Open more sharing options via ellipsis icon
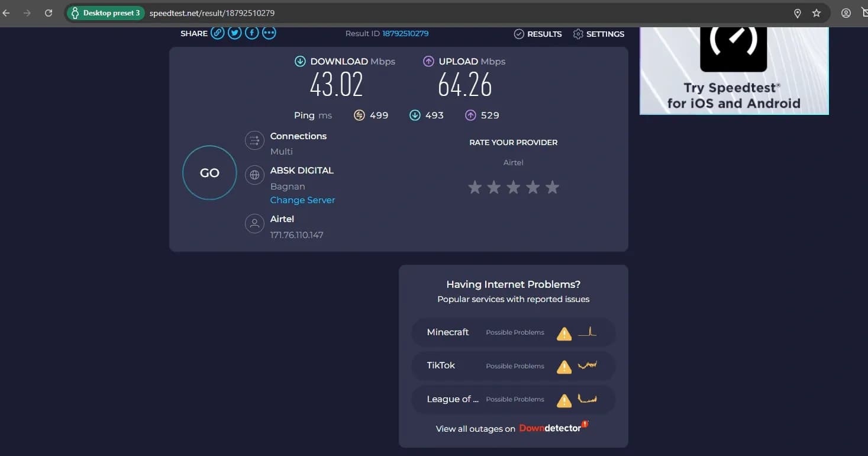The width and height of the screenshot is (868, 456). pos(269,33)
